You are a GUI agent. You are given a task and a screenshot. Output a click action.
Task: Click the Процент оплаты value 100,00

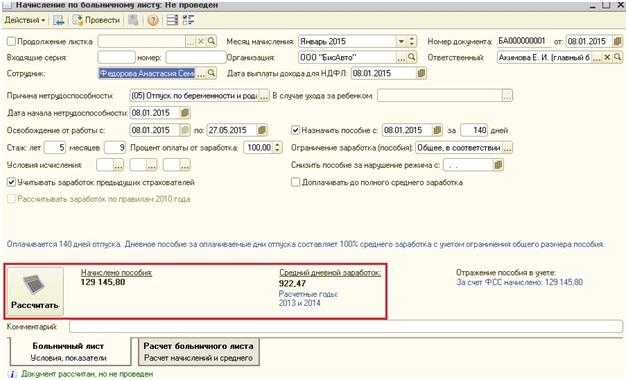(259, 148)
